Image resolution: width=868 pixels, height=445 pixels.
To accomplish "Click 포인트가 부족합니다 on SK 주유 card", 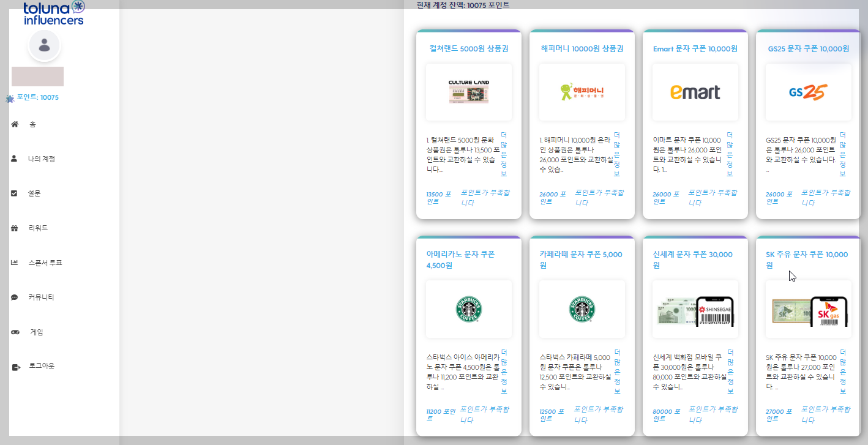I will [826, 414].
